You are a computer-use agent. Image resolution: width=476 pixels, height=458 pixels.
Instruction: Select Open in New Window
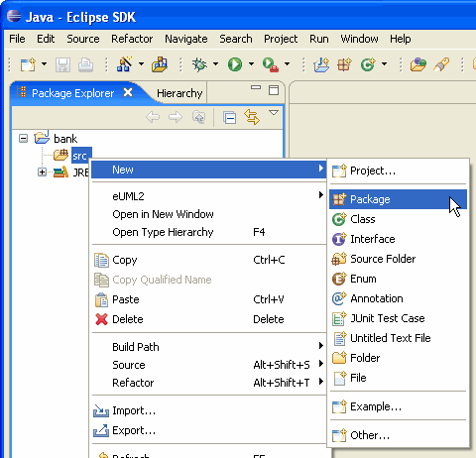208,214
